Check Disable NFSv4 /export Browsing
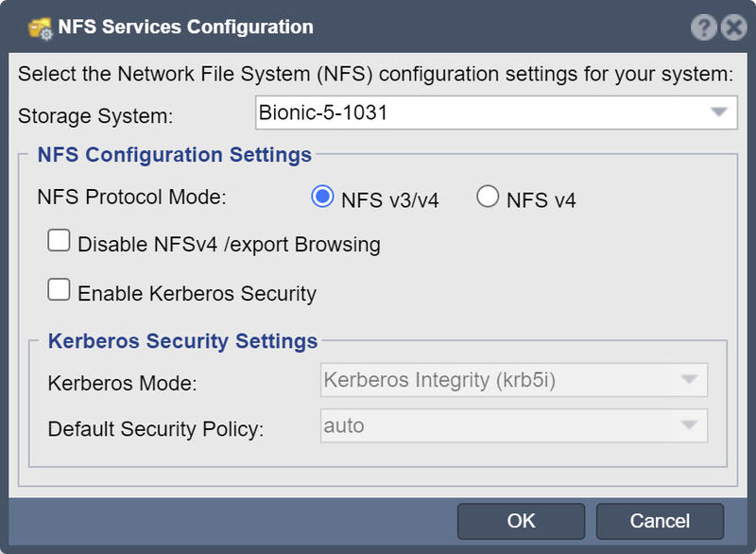 pyautogui.click(x=59, y=240)
